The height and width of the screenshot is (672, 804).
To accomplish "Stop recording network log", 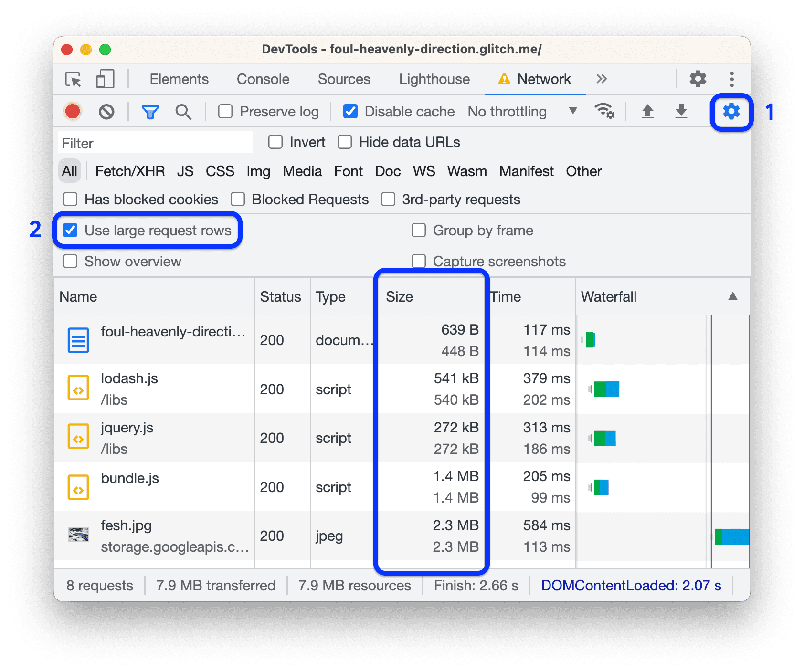I will 73,112.
